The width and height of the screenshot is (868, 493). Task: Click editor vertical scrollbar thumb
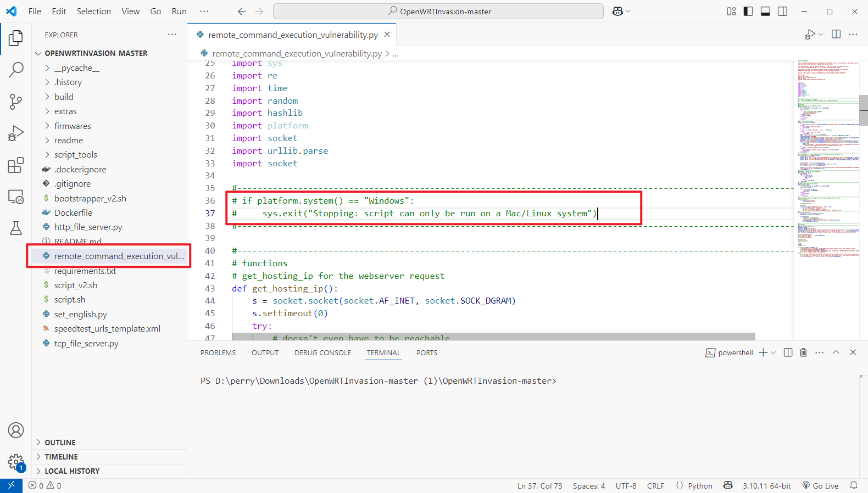(x=864, y=110)
